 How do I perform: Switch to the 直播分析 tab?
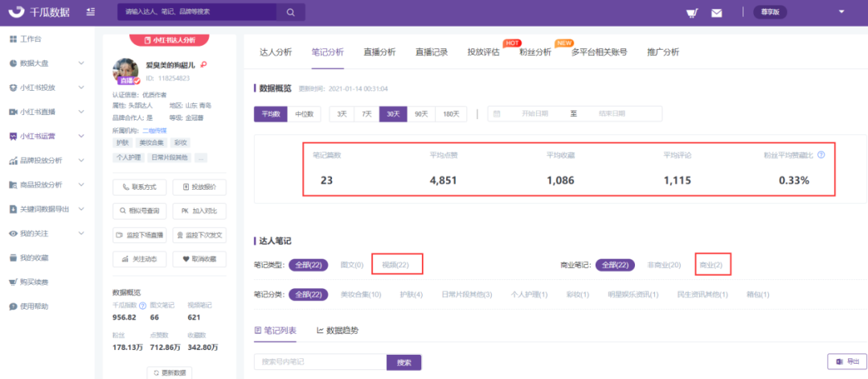click(379, 52)
